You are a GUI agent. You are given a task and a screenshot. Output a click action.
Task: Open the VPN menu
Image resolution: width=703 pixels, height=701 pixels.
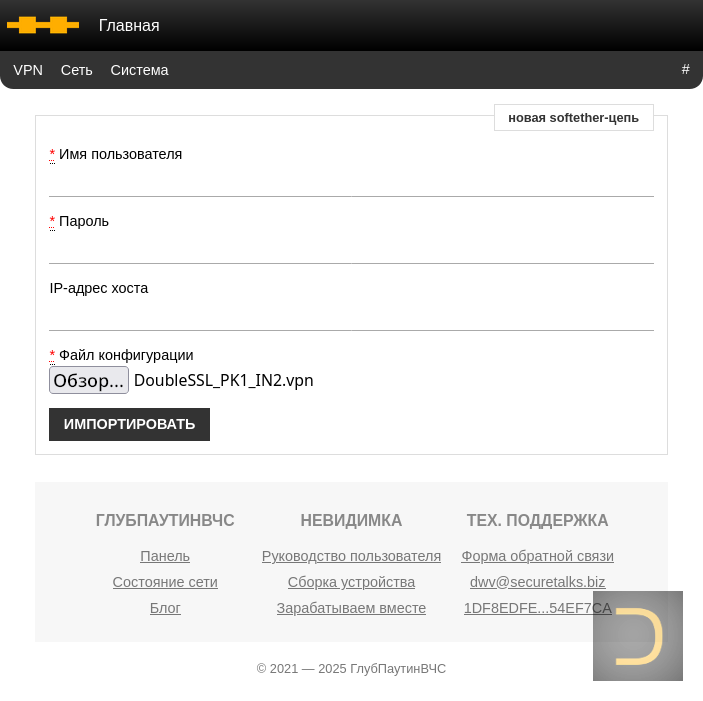[x=28, y=70]
